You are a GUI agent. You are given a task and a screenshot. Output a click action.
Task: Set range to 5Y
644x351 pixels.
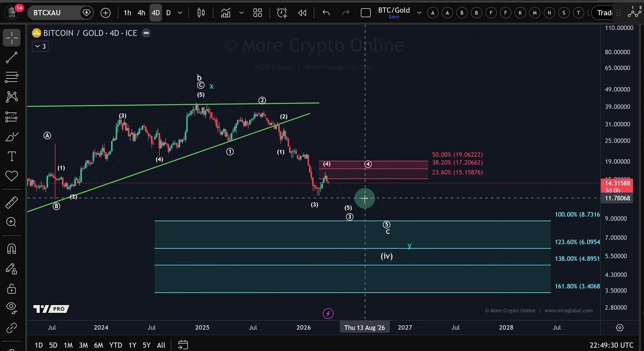[147, 345]
